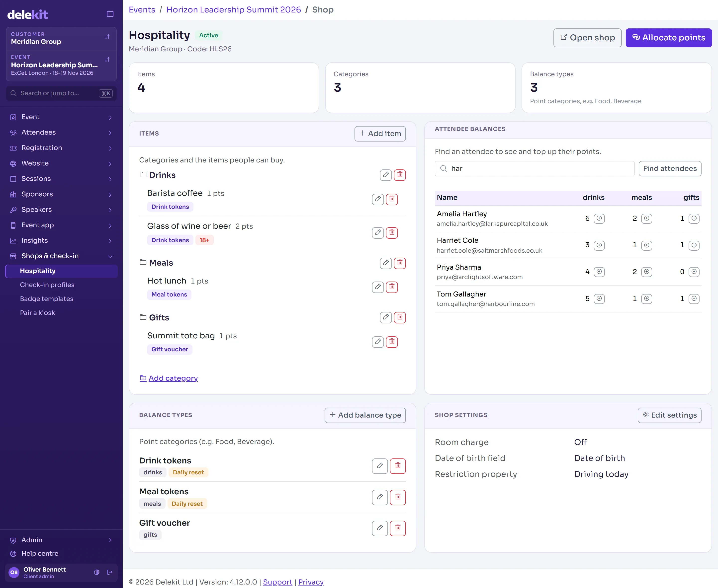Open Edit settings for the shop
718x588 pixels.
pos(669,415)
